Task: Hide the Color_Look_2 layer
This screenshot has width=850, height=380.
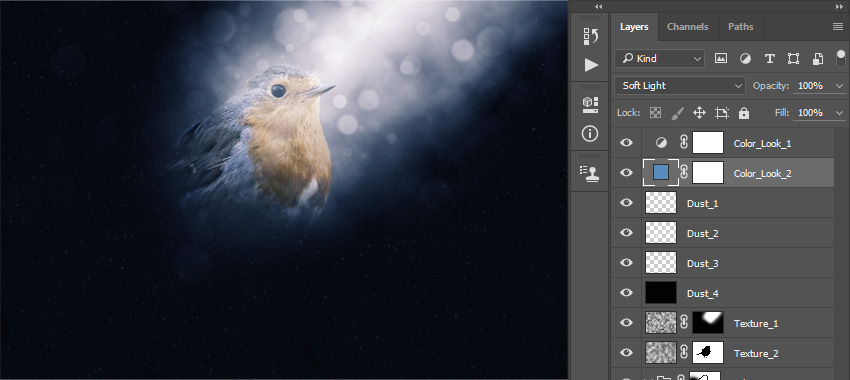Action: click(x=626, y=173)
